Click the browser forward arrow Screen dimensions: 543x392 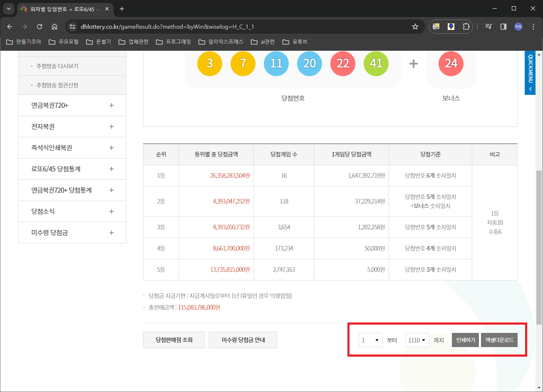coord(25,27)
